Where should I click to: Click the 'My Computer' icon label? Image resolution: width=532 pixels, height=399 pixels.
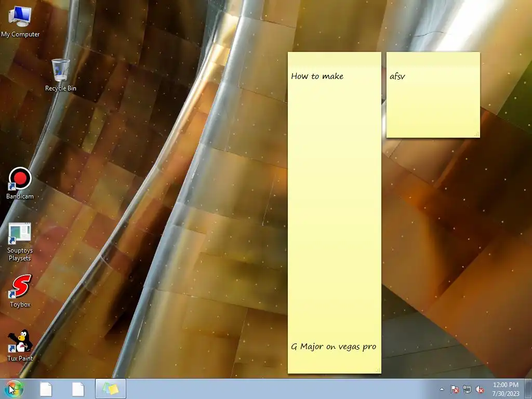pos(20,34)
